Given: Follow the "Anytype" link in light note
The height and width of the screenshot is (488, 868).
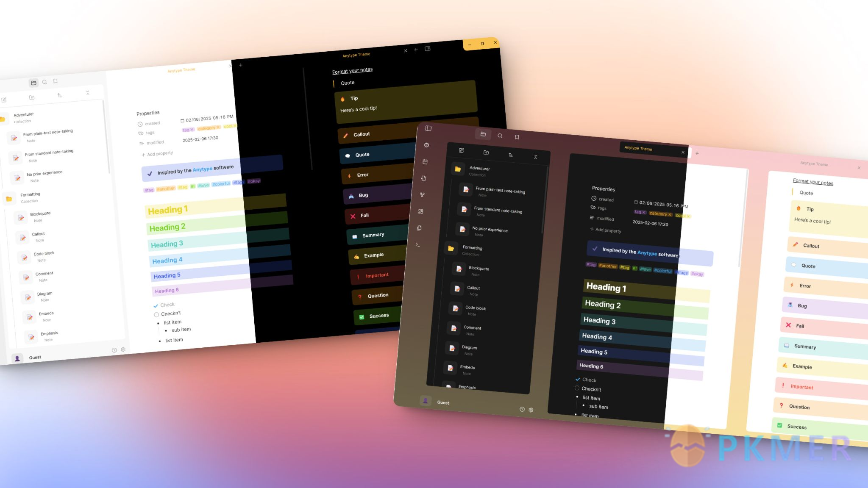Looking at the screenshot, I should (x=203, y=169).
